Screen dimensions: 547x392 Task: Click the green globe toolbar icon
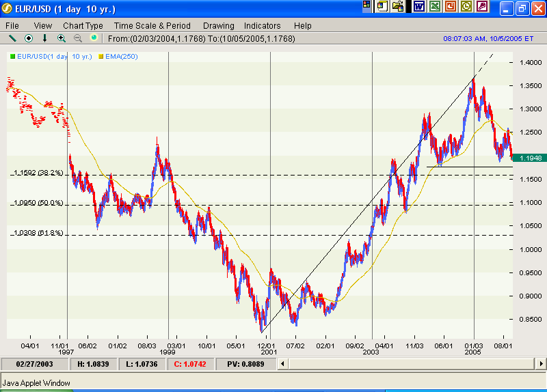click(x=94, y=38)
